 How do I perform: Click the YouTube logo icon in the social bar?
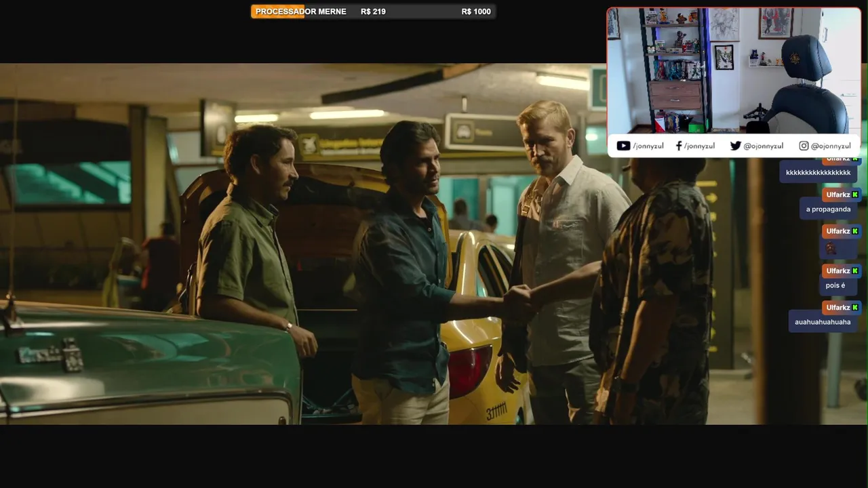click(623, 146)
